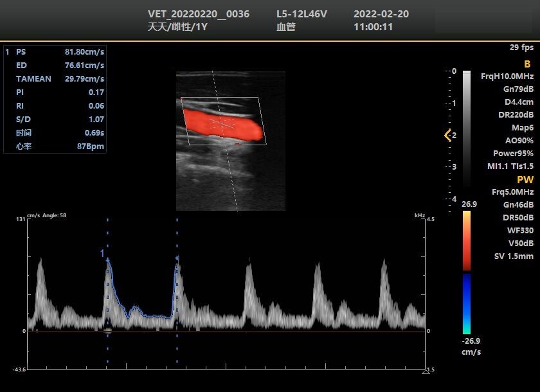
Task: Click the exam ID VET_20220220__0036
Action: tap(199, 14)
